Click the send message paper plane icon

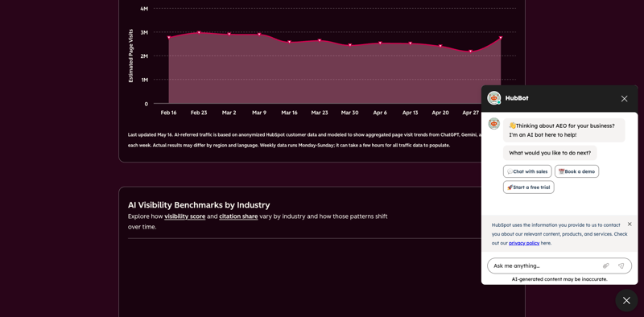621,266
